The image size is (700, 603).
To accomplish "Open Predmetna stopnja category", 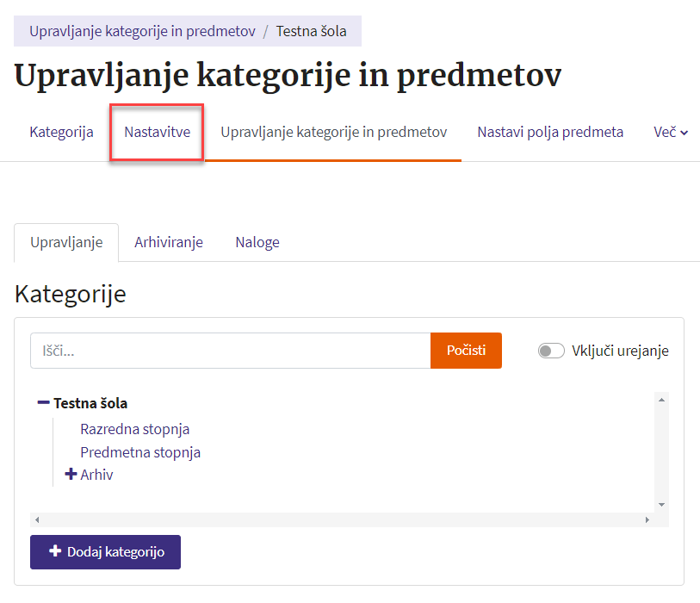I will [x=140, y=452].
